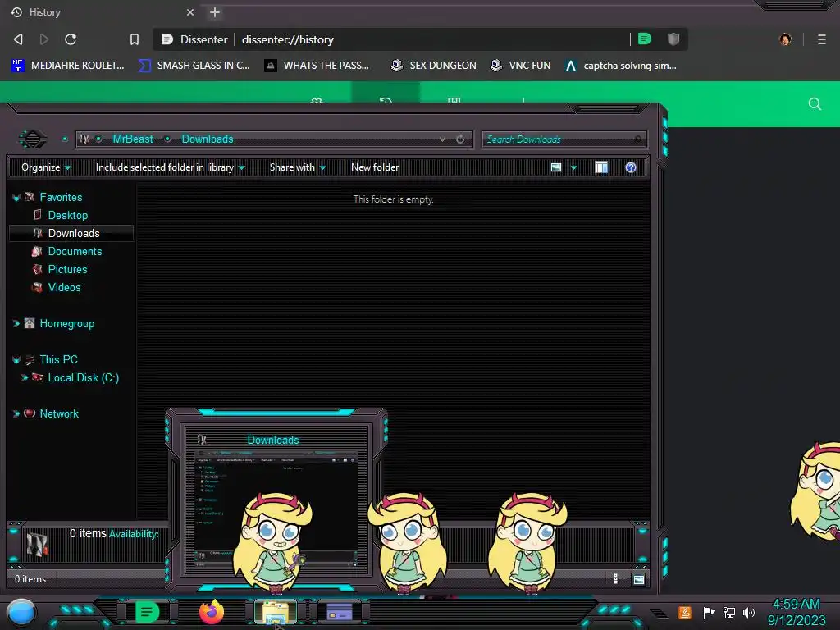
Task: Select Pictures in Favorites
Action: [x=67, y=269]
